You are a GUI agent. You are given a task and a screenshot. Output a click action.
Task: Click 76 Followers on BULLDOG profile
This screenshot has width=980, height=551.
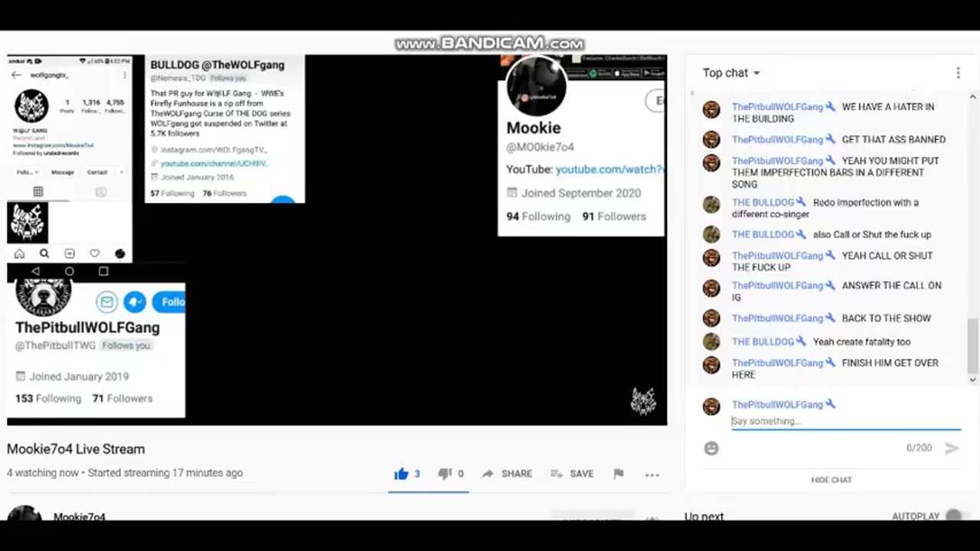(x=224, y=194)
